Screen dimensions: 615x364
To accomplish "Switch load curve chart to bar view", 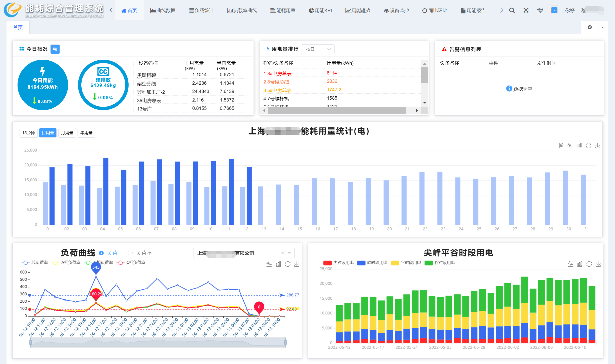I will [x=278, y=264].
